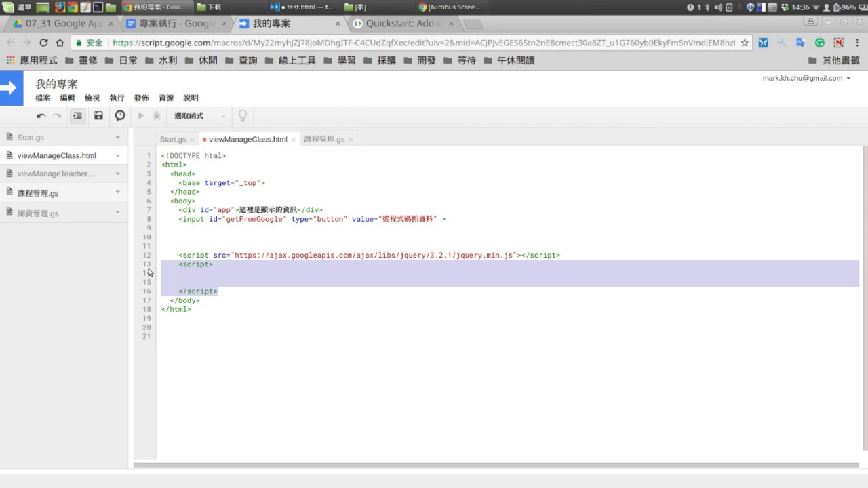Click the Grammarly extension icon
The image size is (868, 488).
point(820,43)
